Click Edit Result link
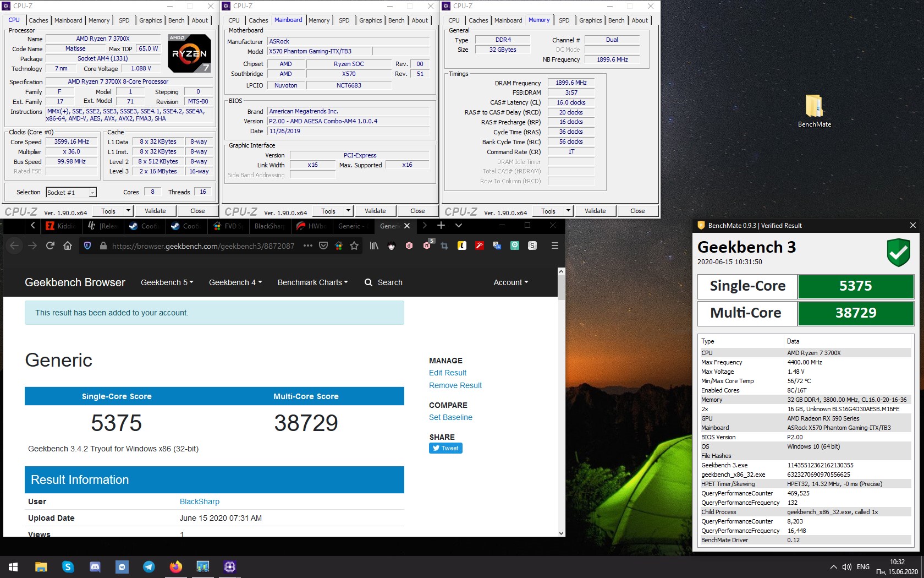The image size is (924, 578). [x=448, y=373]
